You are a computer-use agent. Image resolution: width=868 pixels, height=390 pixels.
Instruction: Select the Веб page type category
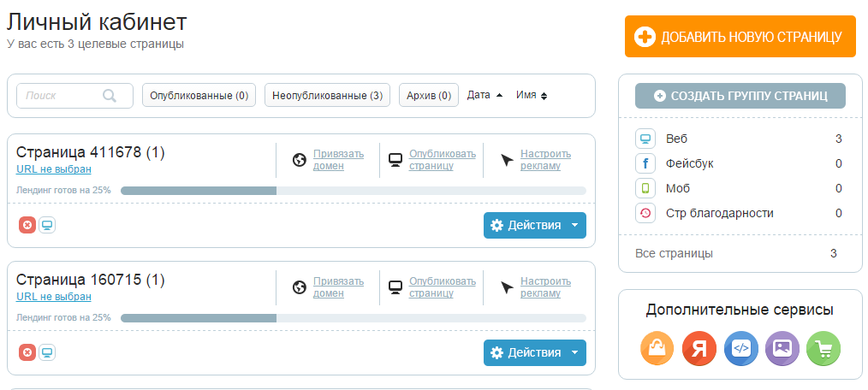coord(676,139)
